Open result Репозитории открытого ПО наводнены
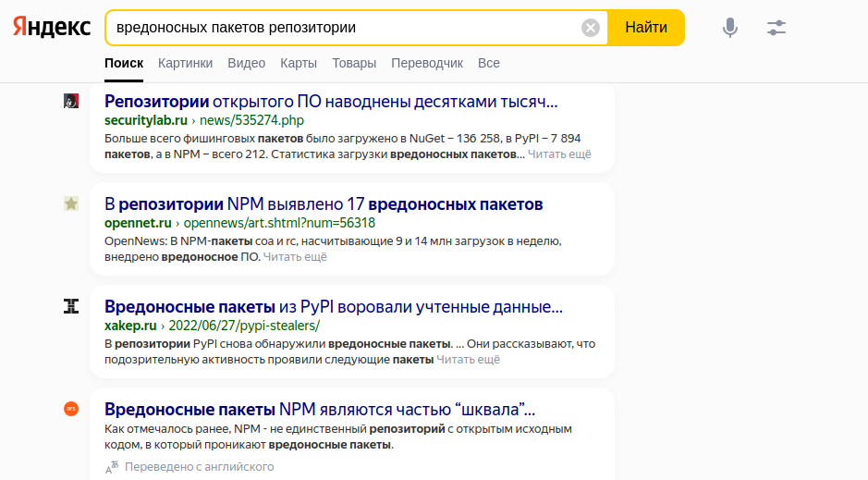 click(331, 102)
